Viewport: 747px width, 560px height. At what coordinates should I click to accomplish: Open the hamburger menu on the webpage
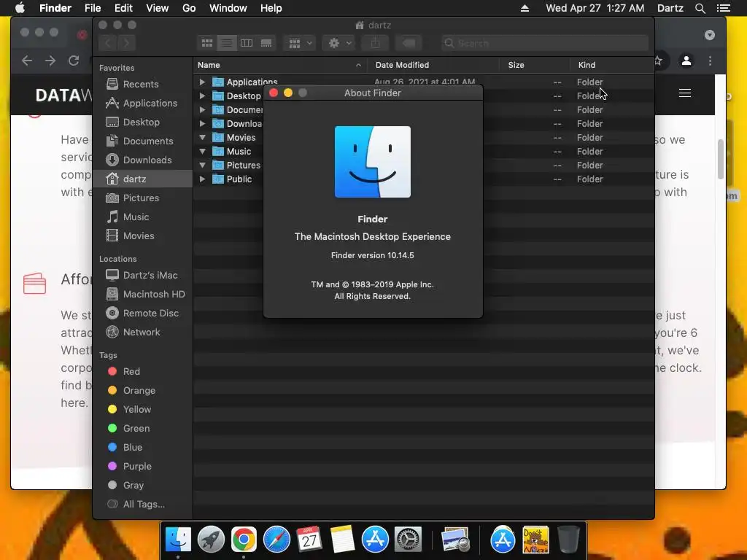(685, 93)
